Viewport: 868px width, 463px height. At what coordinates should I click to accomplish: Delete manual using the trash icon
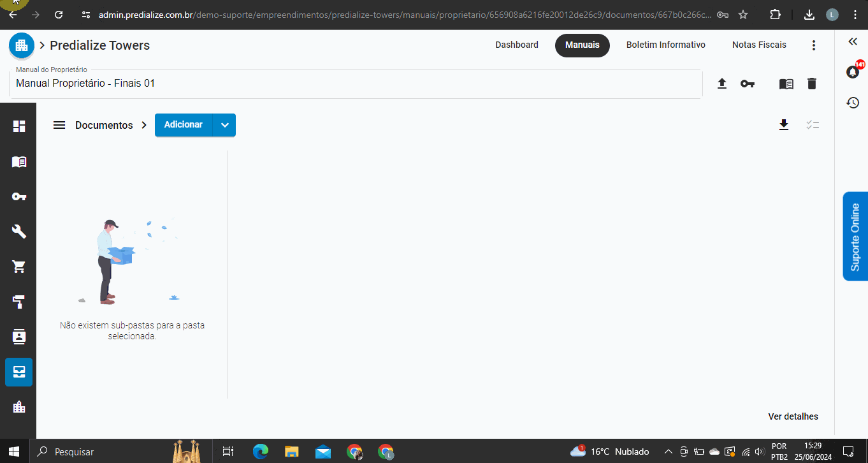click(811, 84)
